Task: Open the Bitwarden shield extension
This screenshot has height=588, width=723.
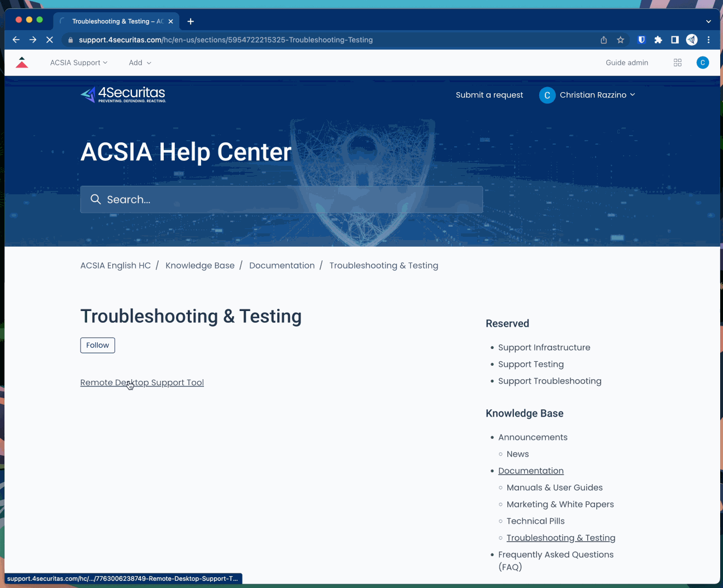Action: click(x=641, y=40)
